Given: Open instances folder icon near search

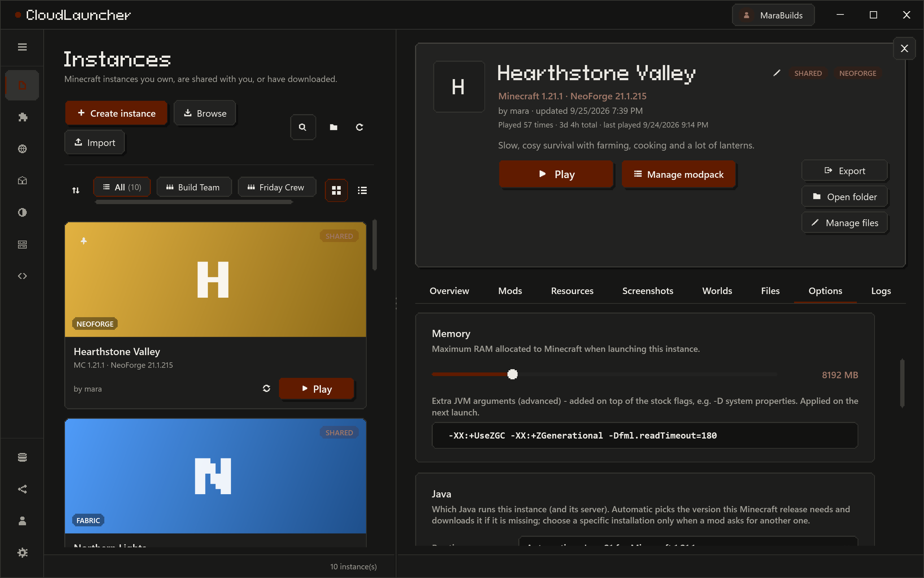Looking at the screenshot, I should (x=334, y=127).
